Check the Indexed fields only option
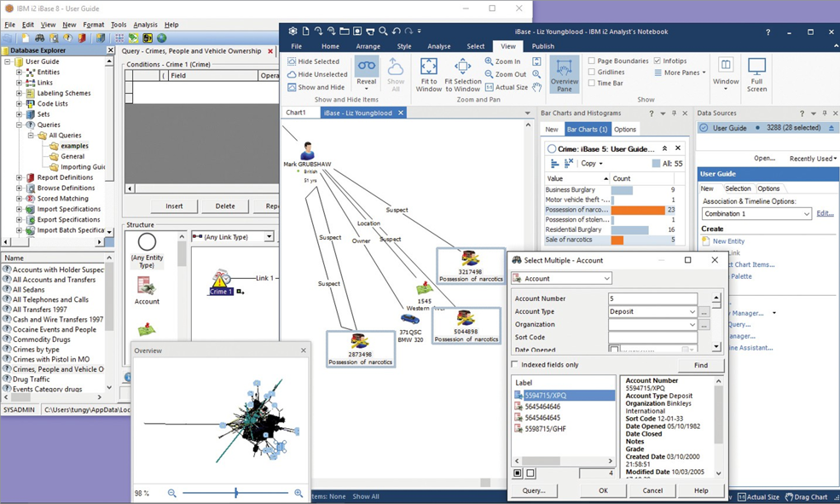Viewport: 840px width, 504px height. point(515,365)
